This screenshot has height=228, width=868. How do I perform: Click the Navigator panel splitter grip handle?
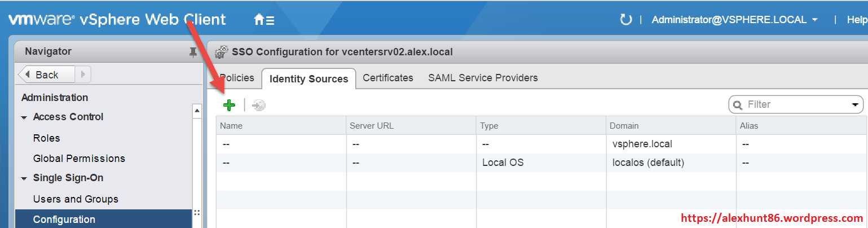point(197,213)
